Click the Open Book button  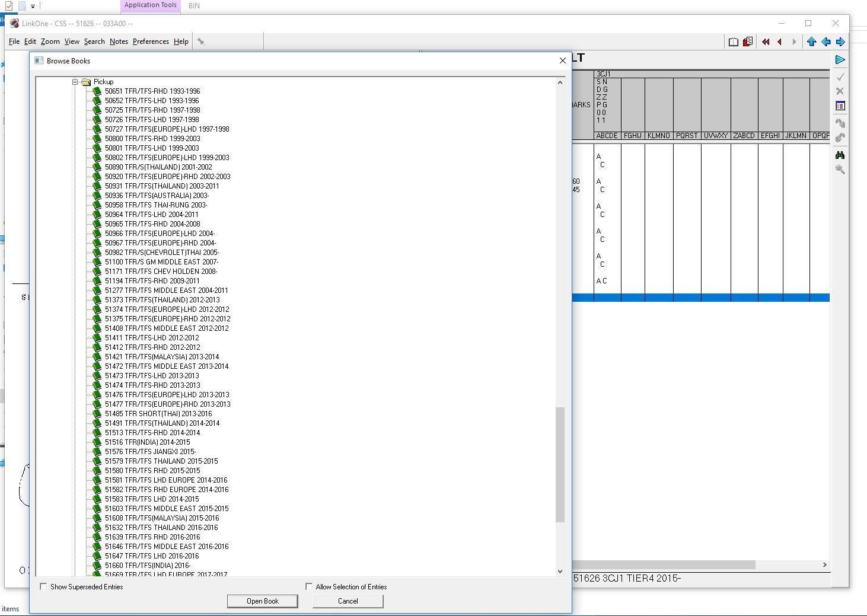[263, 601]
